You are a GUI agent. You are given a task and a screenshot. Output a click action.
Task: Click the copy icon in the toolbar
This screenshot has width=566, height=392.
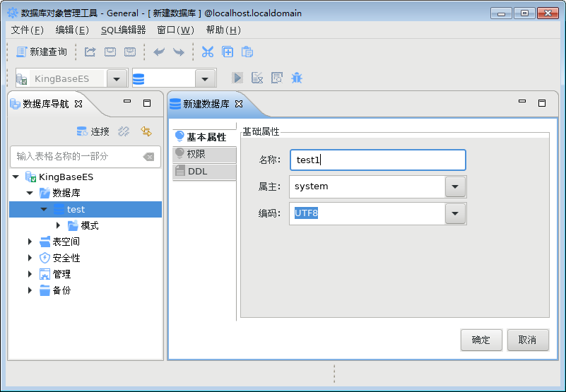pos(228,52)
